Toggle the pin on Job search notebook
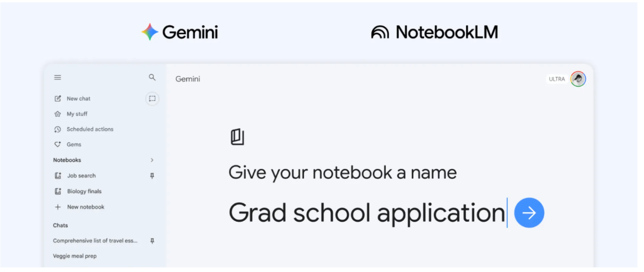 coord(152,176)
